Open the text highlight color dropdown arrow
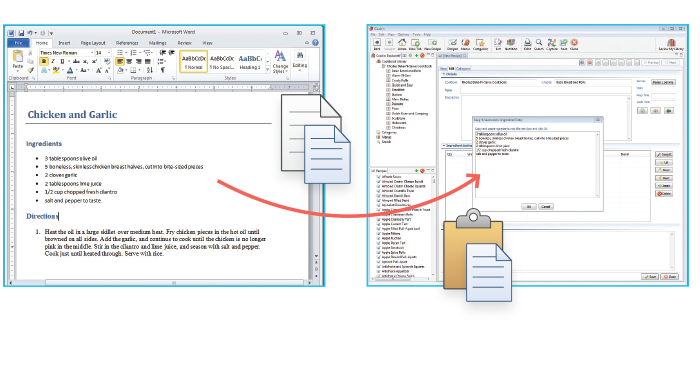 pyautogui.click(x=63, y=70)
